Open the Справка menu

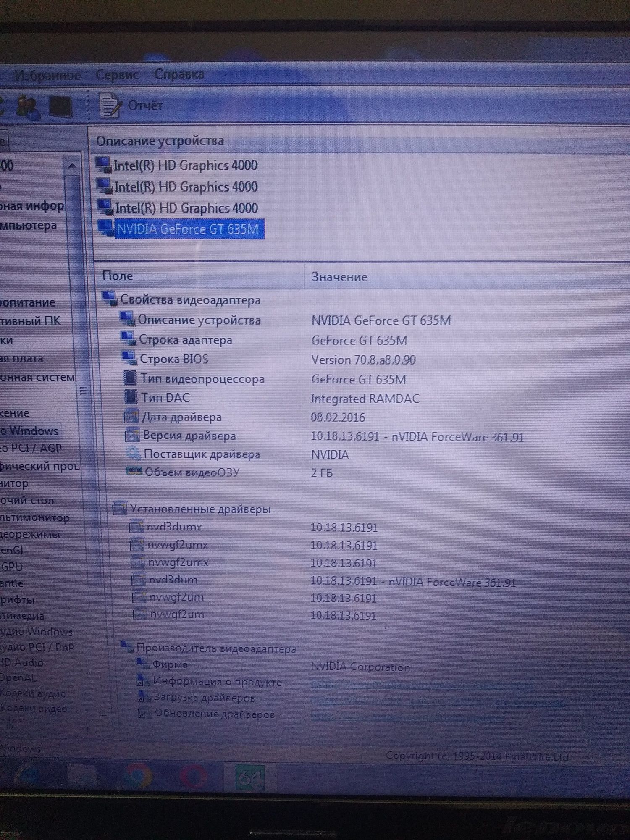click(x=179, y=74)
